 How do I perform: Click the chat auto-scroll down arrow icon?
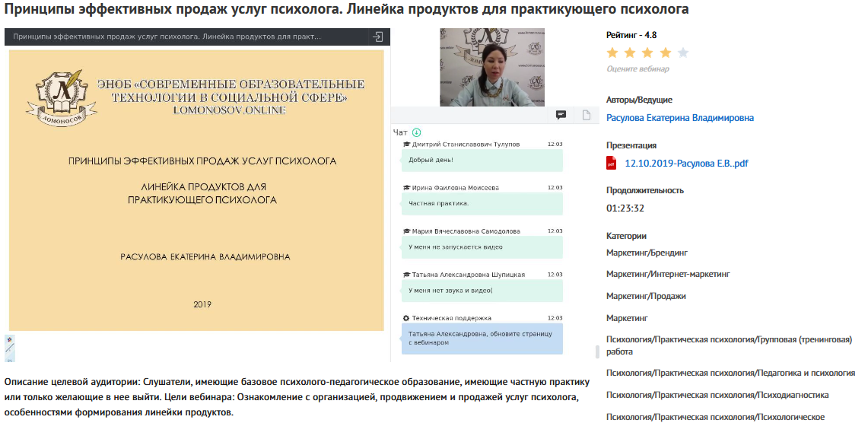[x=416, y=132]
